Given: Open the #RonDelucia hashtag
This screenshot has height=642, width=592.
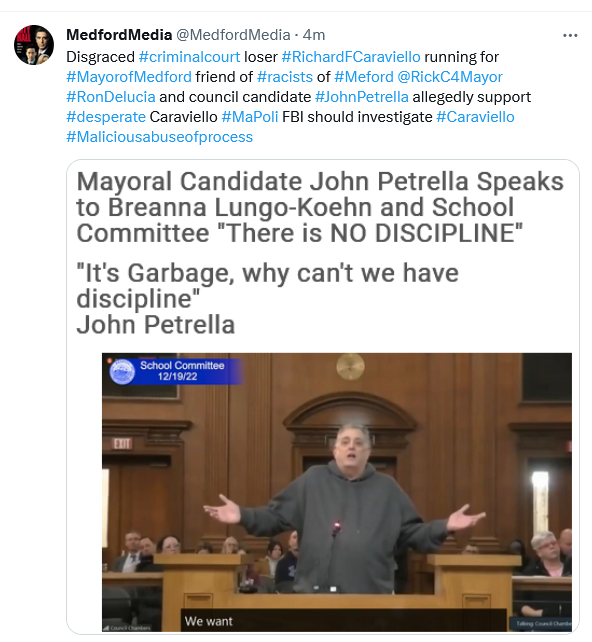Looking at the screenshot, I should pyautogui.click(x=111, y=97).
